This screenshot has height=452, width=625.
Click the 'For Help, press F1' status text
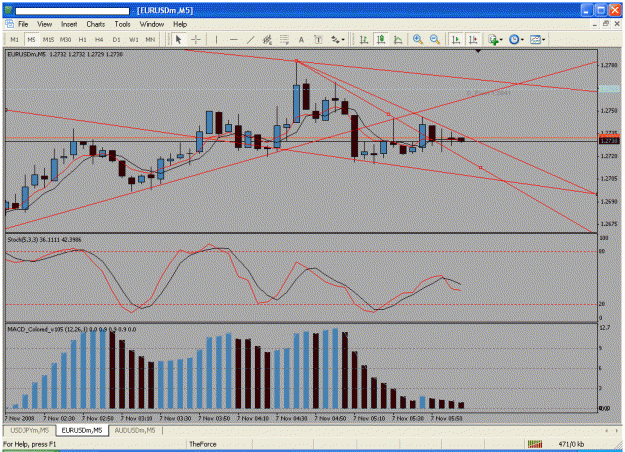pos(29,444)
